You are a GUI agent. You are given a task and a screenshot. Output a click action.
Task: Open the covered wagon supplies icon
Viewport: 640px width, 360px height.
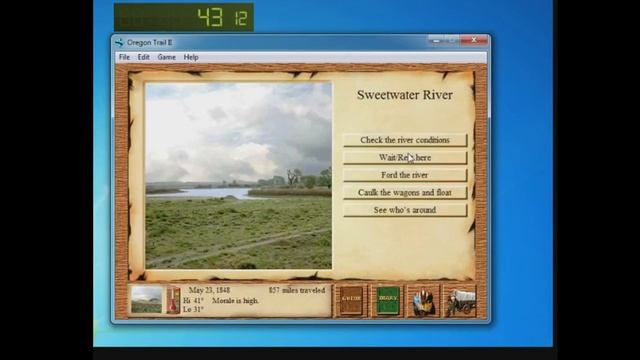tap(460, 302)
